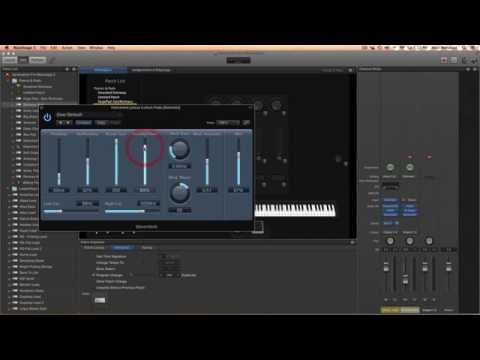Click the Modulation Phase knob
The width and height of the screenshot is (480, 360).
click(180, 193)
